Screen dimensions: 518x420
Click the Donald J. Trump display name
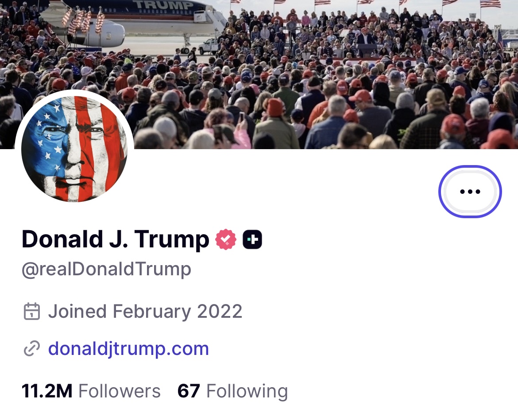(x=115, y=239)
